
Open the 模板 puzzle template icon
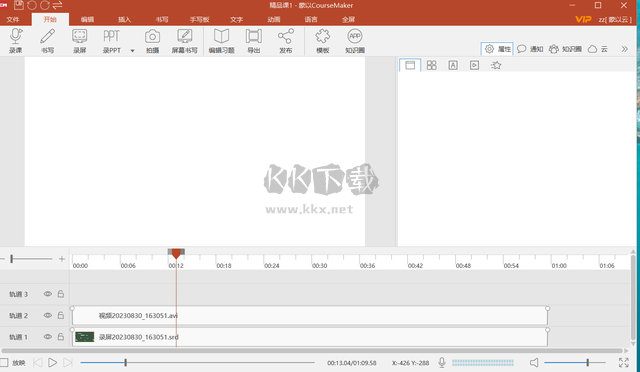pos(322,37)
